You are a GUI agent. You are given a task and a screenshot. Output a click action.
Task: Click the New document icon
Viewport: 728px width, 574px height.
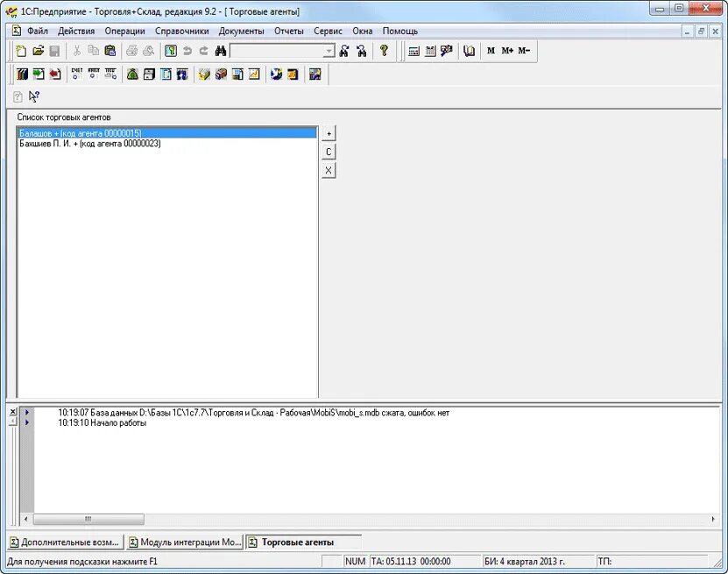click(21, 51)
